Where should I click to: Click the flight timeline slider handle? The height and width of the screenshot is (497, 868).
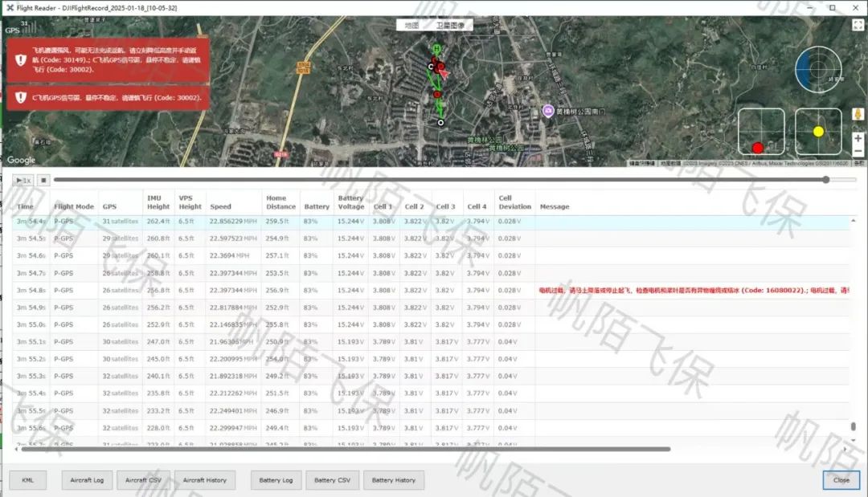click(825, 180)
